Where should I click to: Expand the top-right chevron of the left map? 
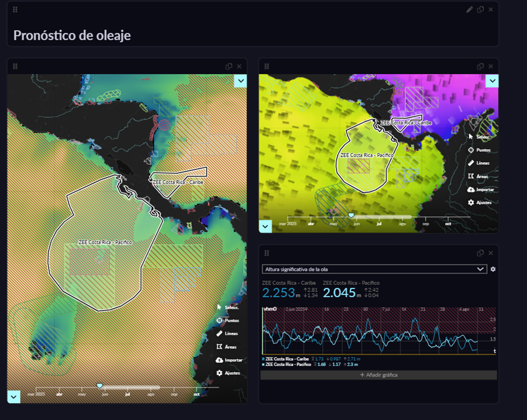pos(240,81)
